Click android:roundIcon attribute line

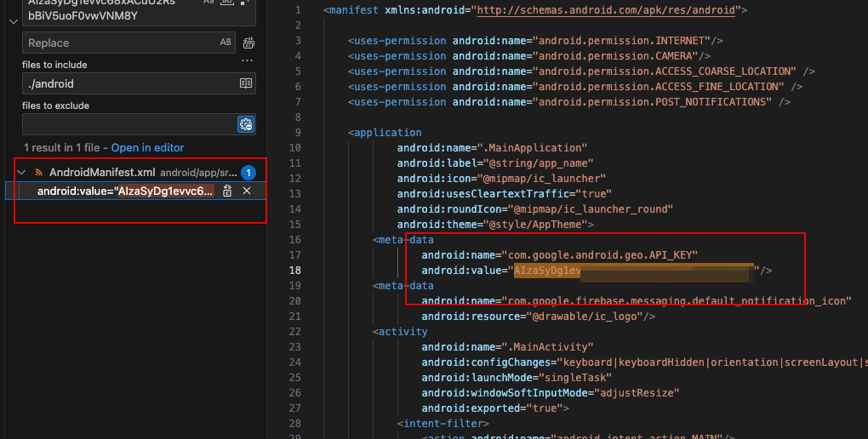535,209
